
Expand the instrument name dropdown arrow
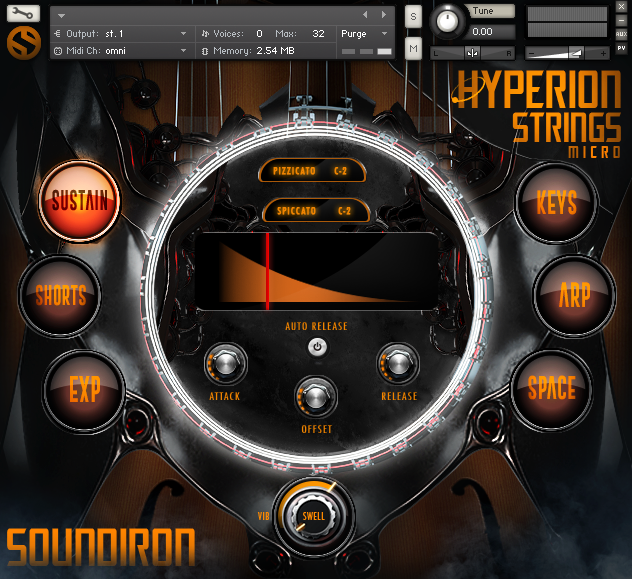coord(61,16)
